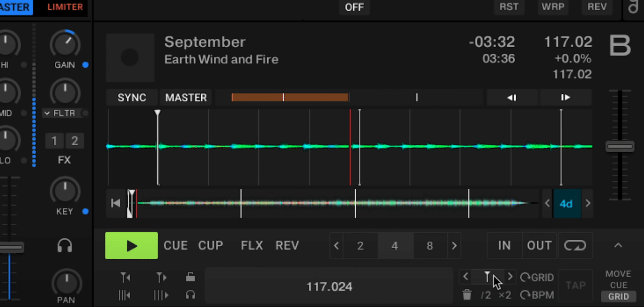Select the set gridmarker right icon
This screenshot has height=307, width=644.
click(160, 277)
